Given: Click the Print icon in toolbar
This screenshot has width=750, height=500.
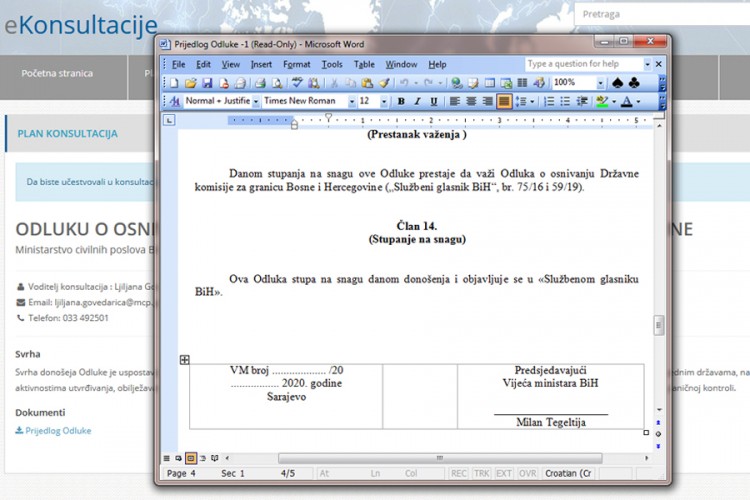Looking at the screenshot, I should 259,83.
